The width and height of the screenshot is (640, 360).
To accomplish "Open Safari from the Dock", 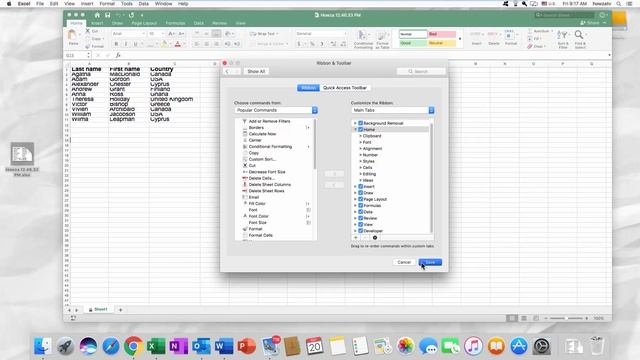I will point(111,347).
